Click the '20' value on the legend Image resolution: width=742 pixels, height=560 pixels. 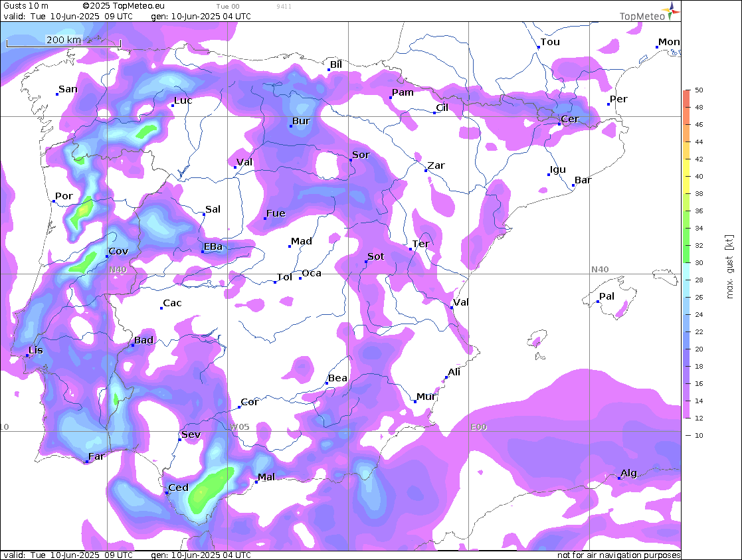(x=699, y=349)
